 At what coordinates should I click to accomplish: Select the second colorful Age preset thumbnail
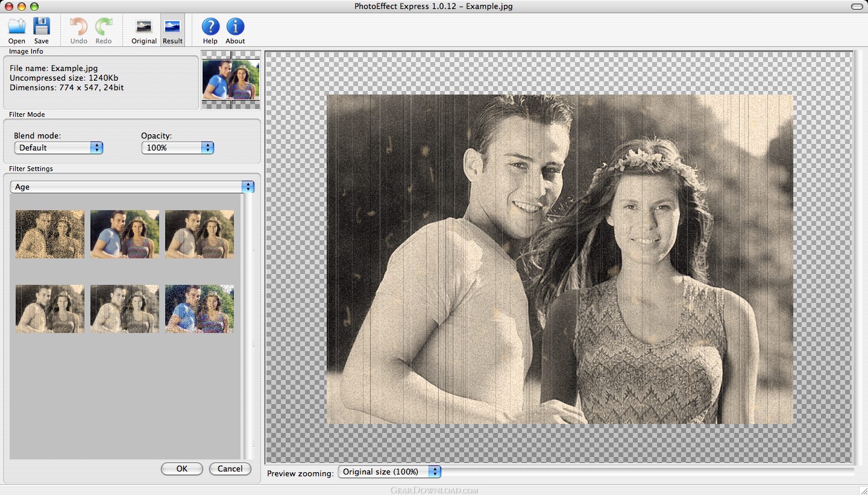point(125,234)
